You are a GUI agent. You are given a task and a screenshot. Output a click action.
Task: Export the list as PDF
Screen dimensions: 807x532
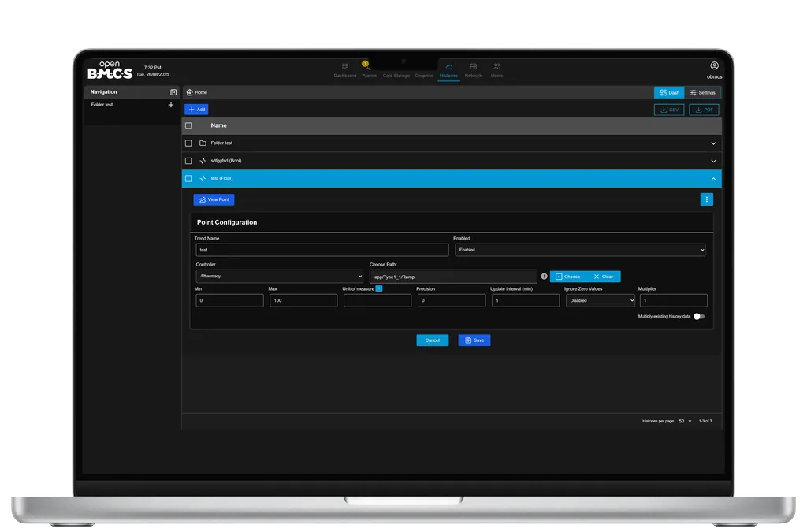(704, 110)
